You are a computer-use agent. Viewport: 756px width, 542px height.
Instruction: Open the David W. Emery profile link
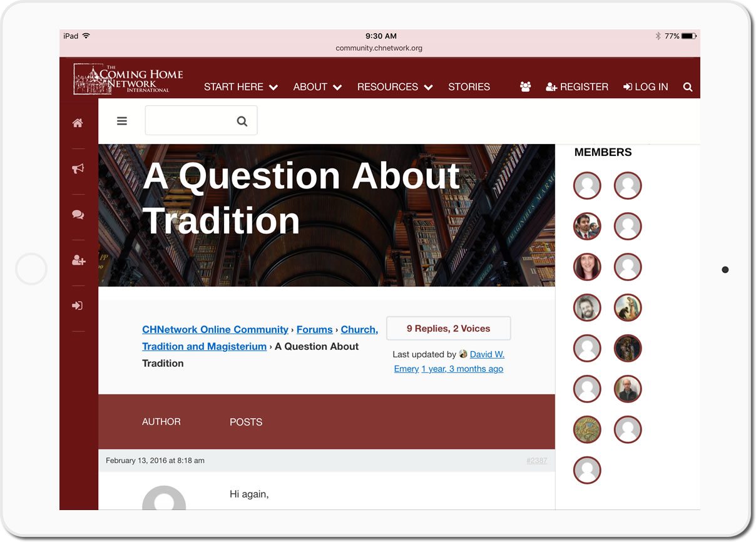449,361
